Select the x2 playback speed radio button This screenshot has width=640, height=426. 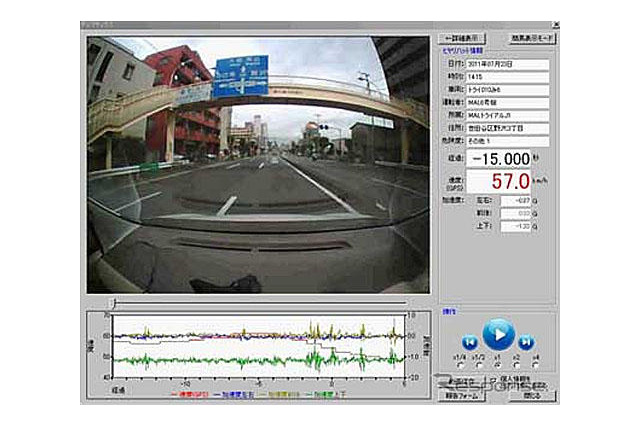pyautogui.click(x=516, y=365)
